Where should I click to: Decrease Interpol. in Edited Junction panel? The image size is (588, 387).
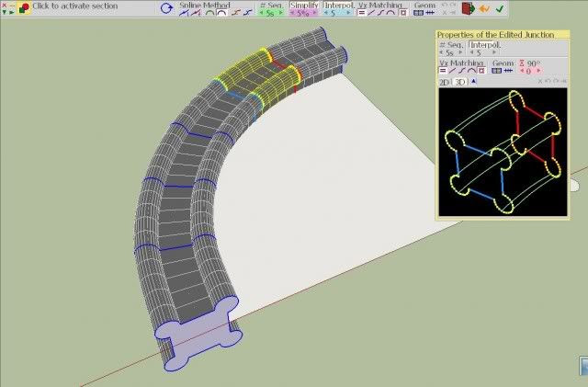[x=471, y=52]
